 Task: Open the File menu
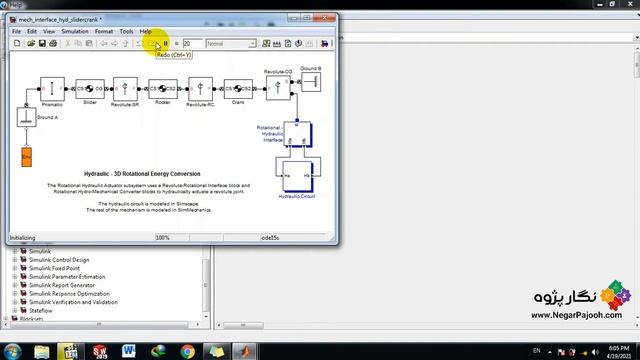click(x=16, y=31)
